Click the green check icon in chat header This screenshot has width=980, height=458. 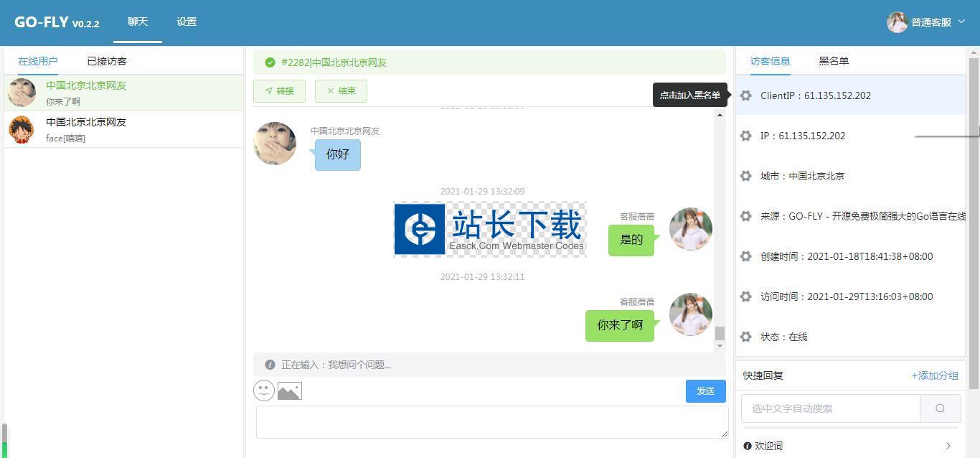tap(270, 62)
